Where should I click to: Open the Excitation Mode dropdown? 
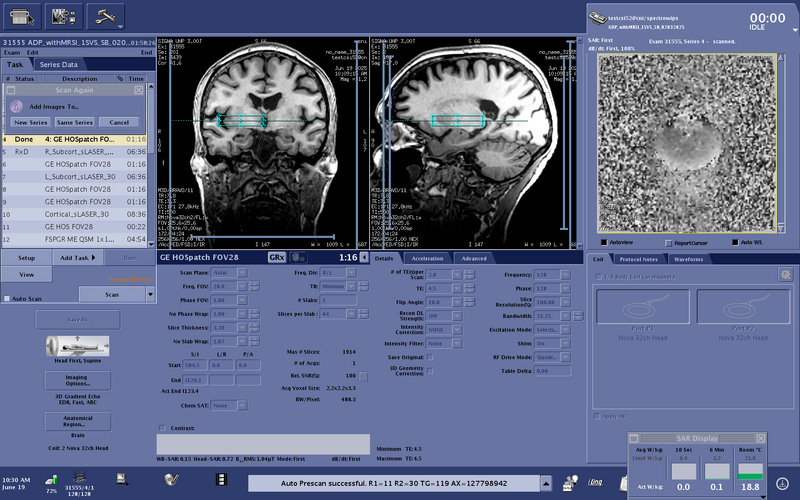point(566,330)
